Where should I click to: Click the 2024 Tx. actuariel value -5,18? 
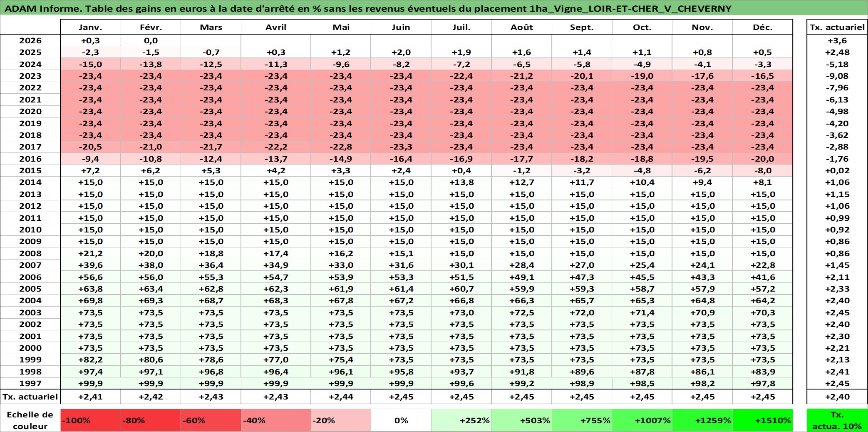click(x=837, y=64)
